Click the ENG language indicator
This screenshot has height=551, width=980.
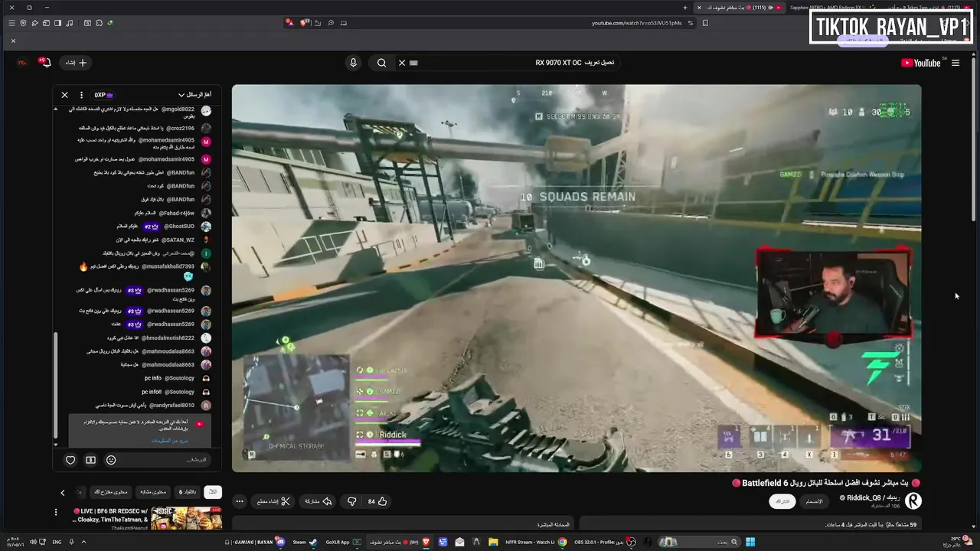pos(57,543)
